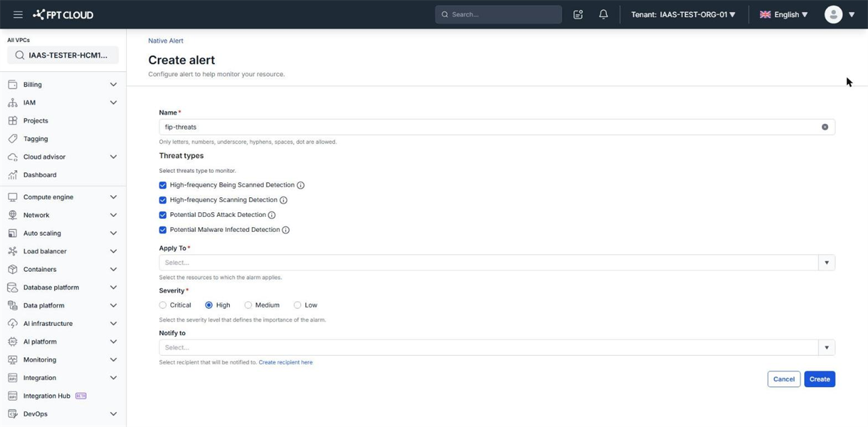
Task: Open the English language dropdown
Action: pos(784,14)
